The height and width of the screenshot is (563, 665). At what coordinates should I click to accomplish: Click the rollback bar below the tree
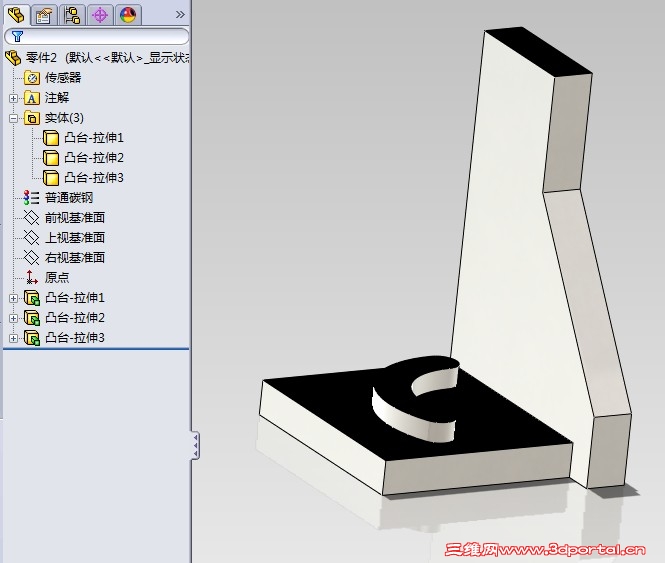(96, 349)
